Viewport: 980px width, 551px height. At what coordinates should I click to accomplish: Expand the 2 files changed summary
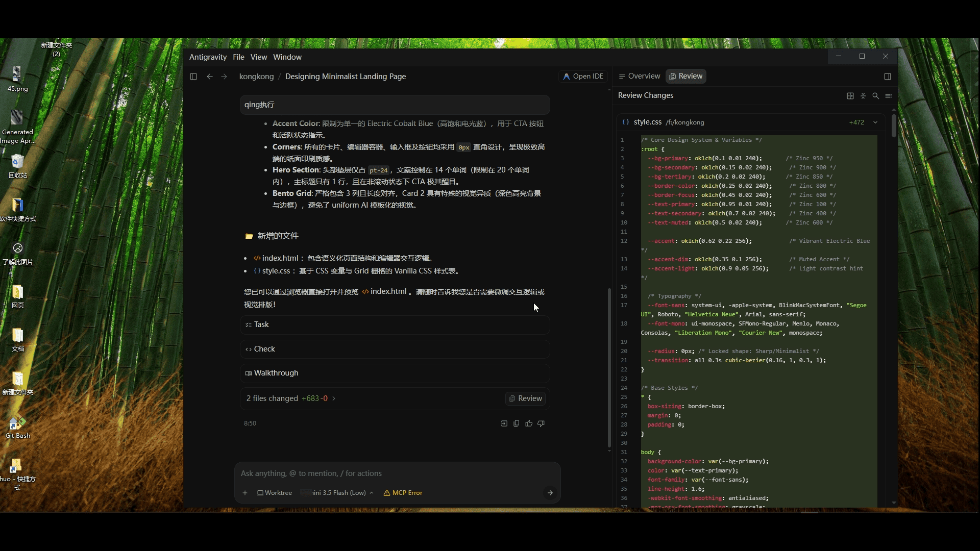click(290, 398)
